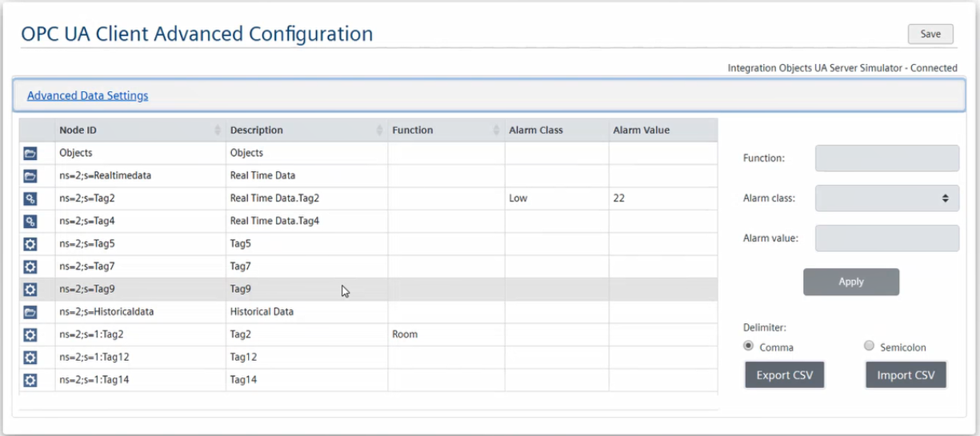Export configuration with Export CSV
The image size is (980, 436).
point(784,375)
